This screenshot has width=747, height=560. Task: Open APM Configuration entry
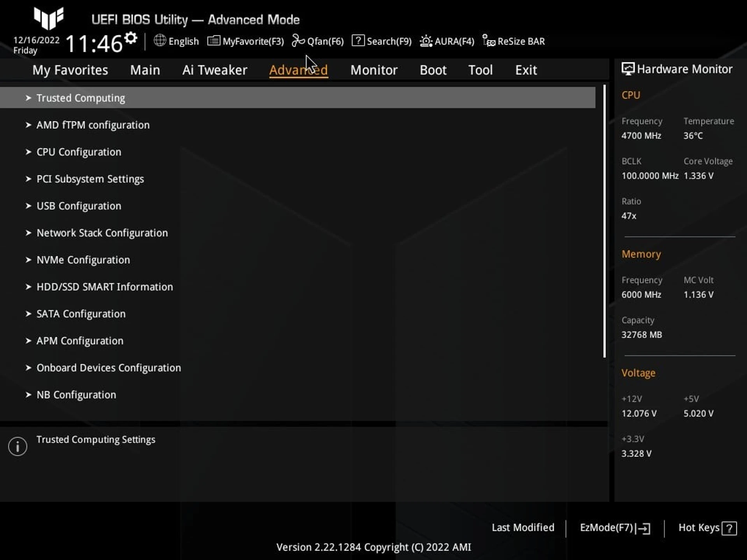80,341
